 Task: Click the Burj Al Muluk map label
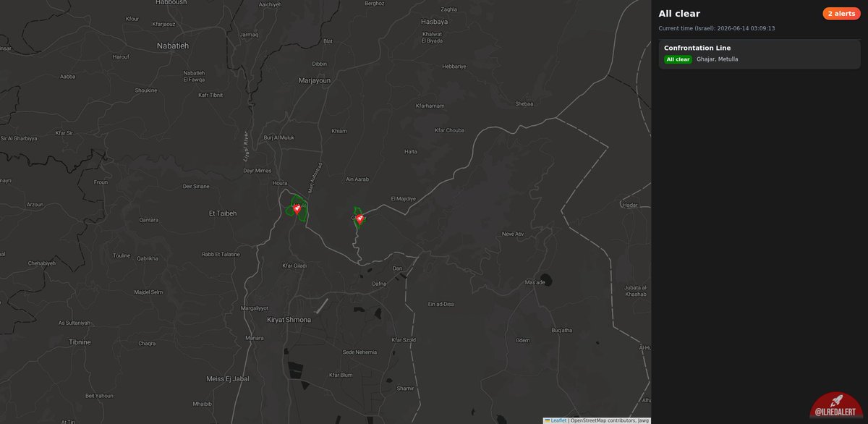pyautogui.click(x=279, y=137)
